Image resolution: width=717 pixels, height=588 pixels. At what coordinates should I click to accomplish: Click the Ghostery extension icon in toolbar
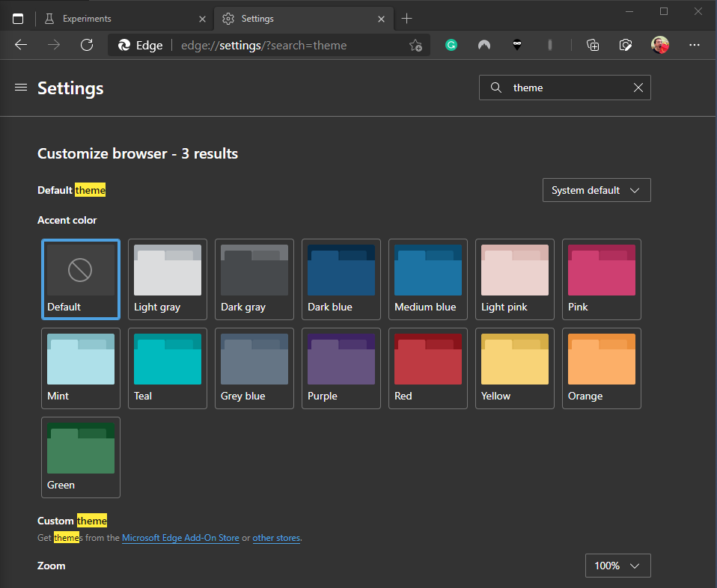coord(517,45)
